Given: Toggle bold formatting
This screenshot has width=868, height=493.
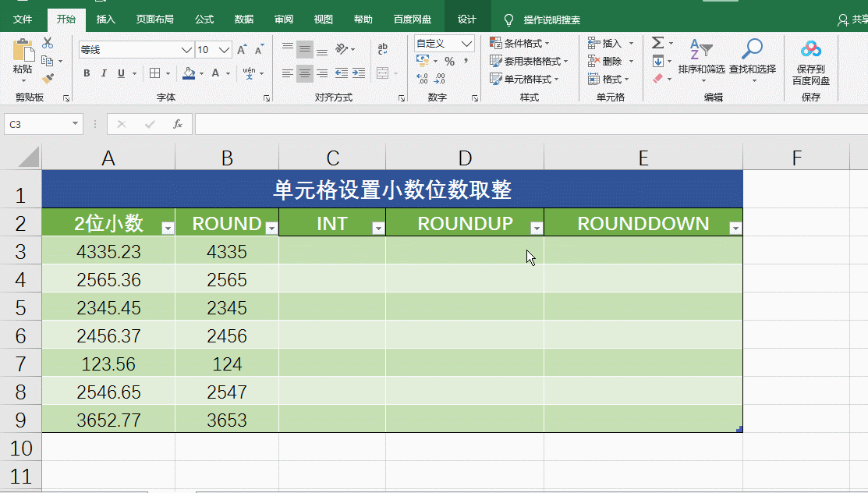Looking at the screenshot, I should [x=87, y=73].
